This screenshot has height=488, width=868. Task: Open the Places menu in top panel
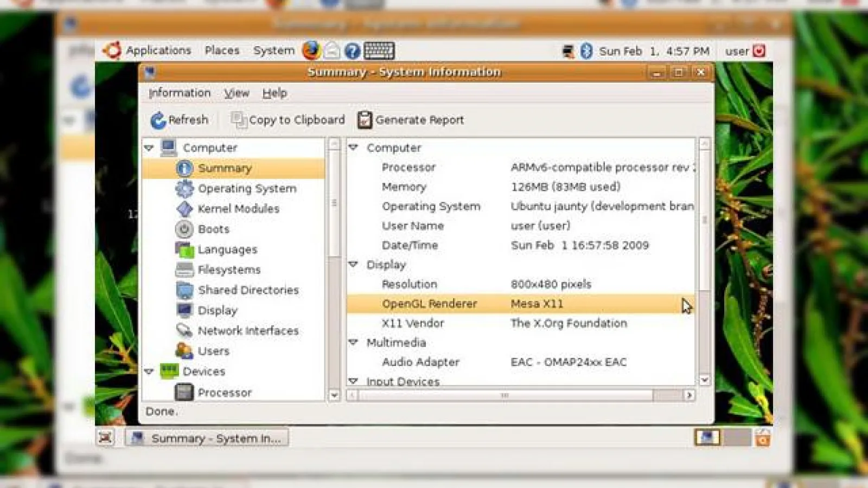coord(222,50)
